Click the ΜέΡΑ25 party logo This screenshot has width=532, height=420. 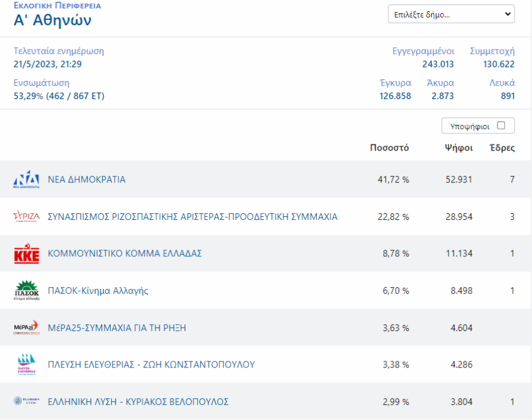point(27,328)
